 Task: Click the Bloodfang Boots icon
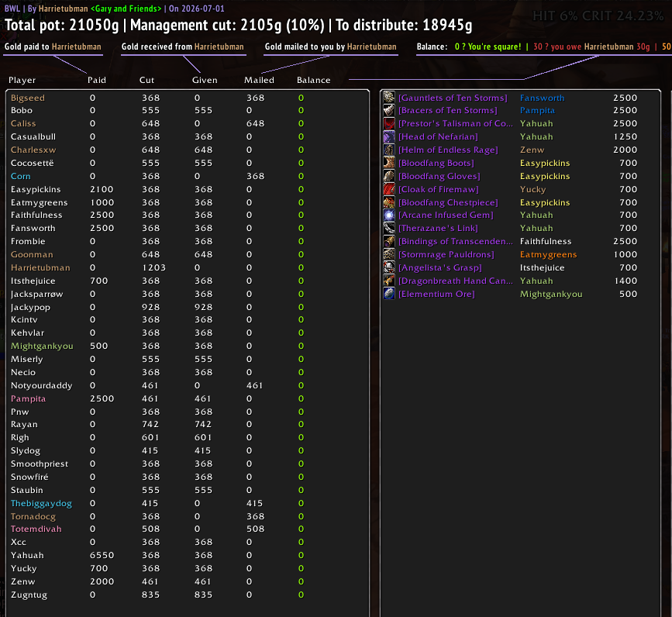[389, 163]
